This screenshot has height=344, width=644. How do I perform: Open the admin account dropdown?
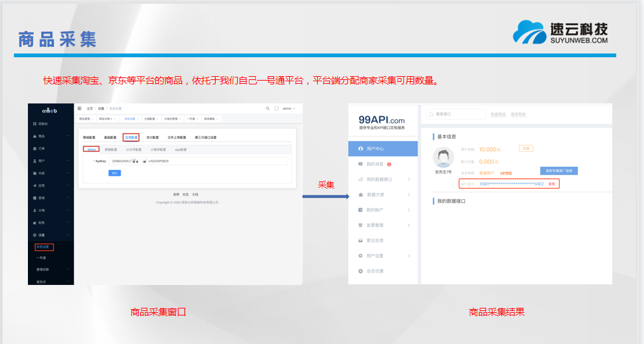pos(289,109)
